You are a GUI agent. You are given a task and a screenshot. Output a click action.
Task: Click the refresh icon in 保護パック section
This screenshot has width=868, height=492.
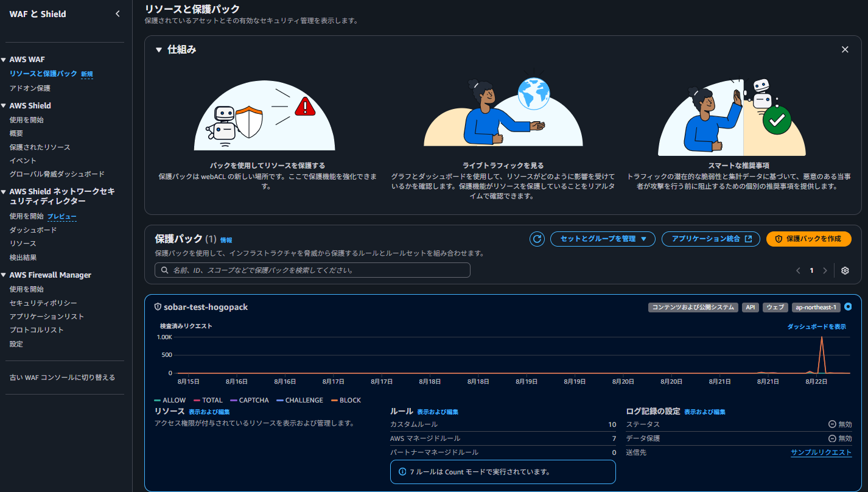536,239
